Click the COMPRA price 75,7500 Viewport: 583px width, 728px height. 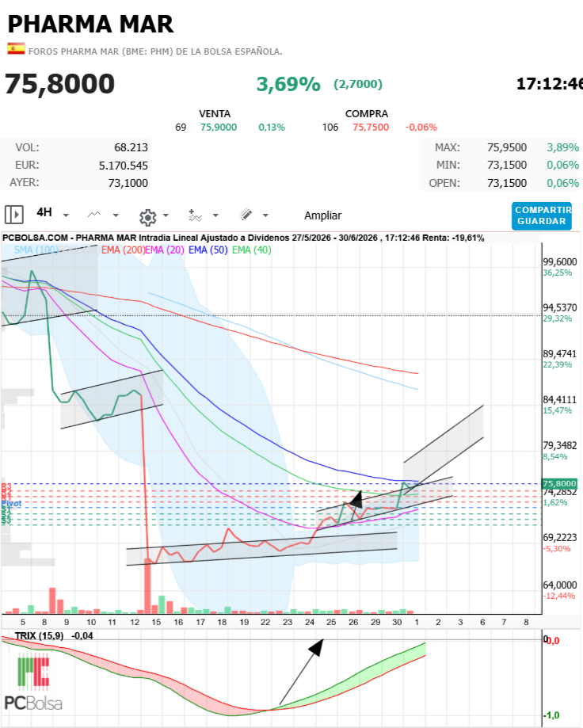371,128
